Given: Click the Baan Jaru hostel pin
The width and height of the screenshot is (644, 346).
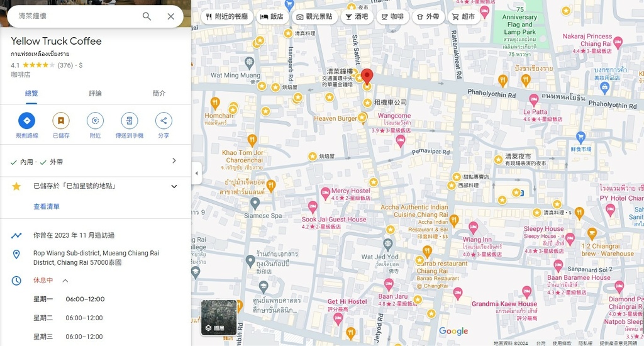Looking at the screenshot, I should click(x=389, y=284).
